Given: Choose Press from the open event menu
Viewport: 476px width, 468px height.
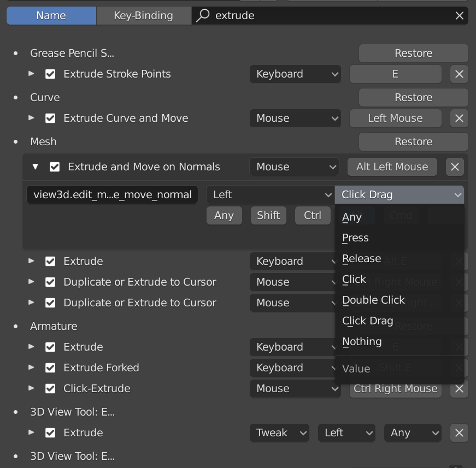Looking at the screenshot, I should 355,238.
